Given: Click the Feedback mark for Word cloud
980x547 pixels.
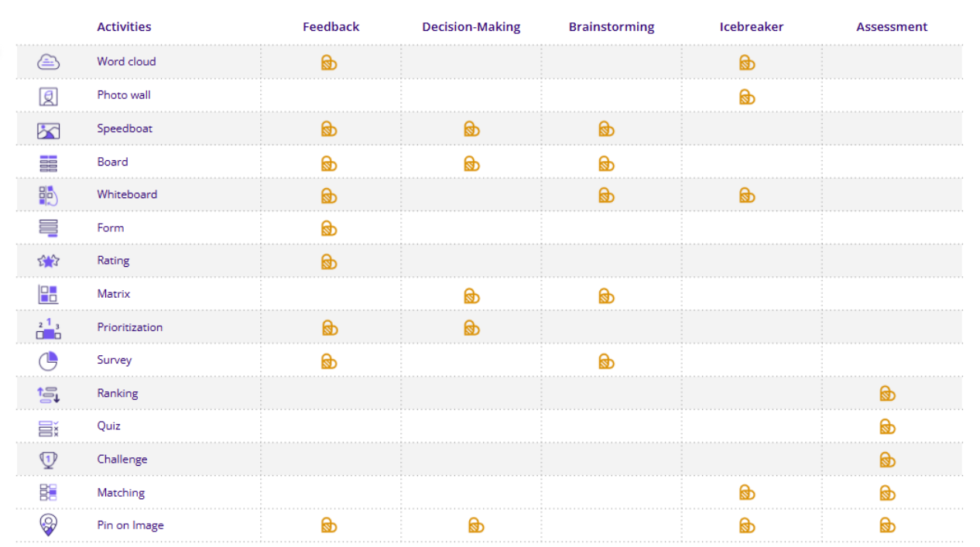Looking at the screenshot, I should click(329, 63).
